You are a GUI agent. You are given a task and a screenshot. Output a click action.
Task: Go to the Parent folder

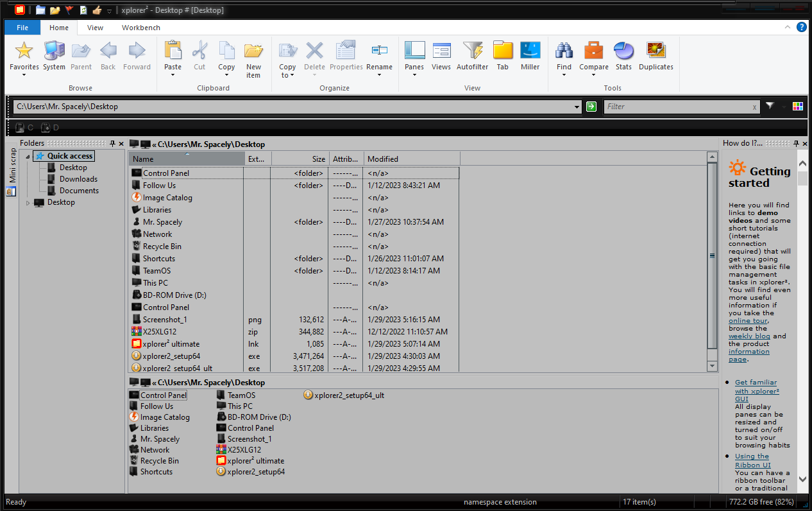click(81, 55)
